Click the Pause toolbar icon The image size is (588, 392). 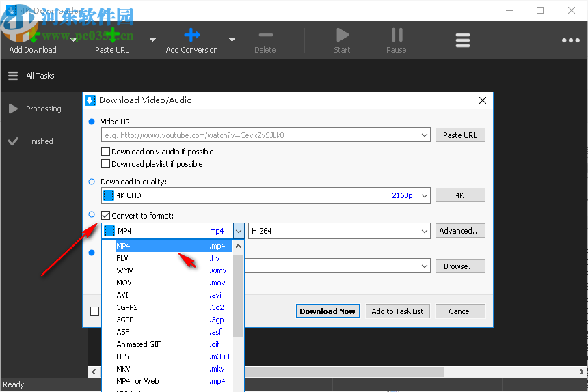point(397,35)
